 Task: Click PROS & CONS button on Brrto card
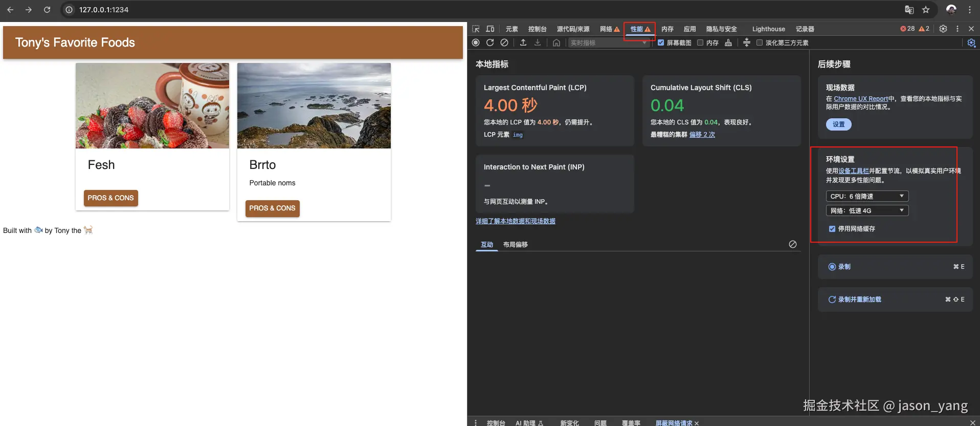pos(272,208)
